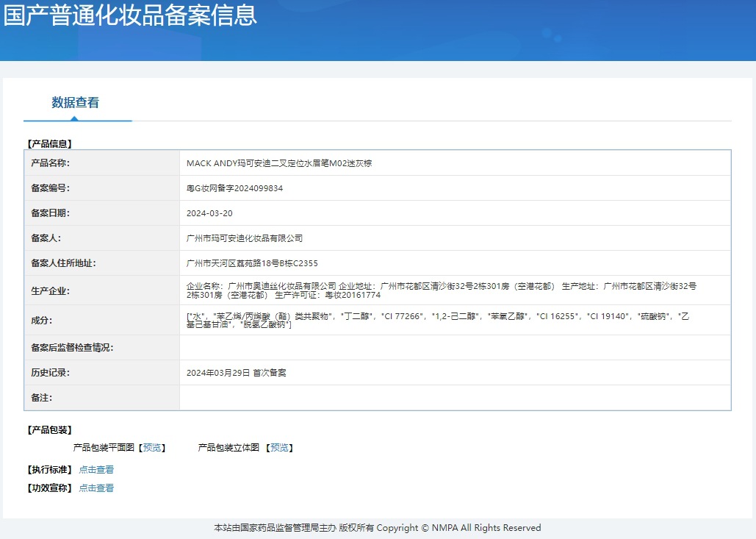Open 功效宣称 点击查看 link
Viewport: 756px width, 539px height.
pos(96,488)
